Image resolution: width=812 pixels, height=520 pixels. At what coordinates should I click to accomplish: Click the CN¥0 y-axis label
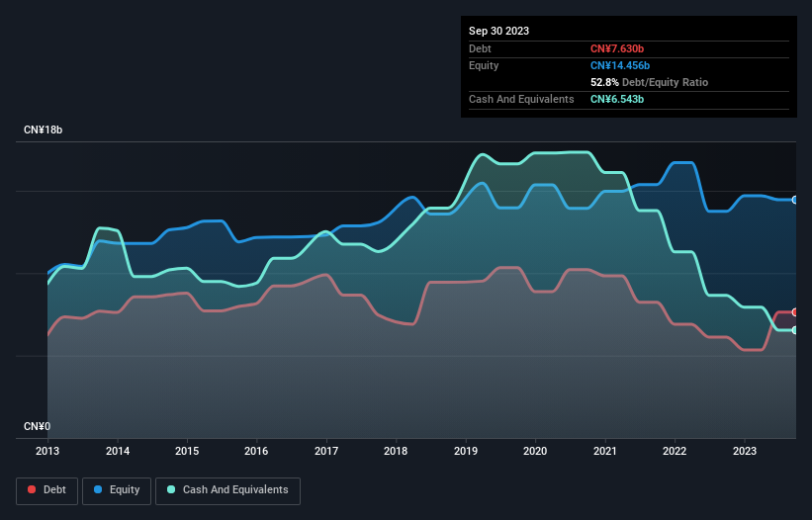[38, 426]
